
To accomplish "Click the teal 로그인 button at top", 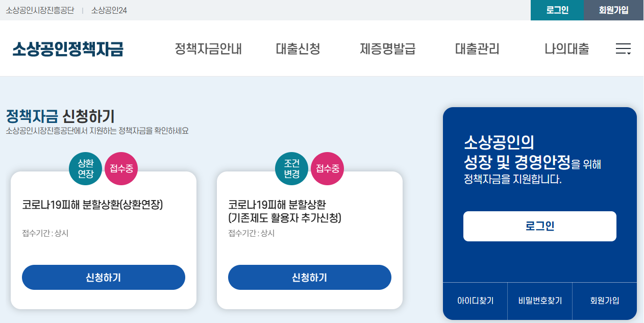I will tap(557, 10).
